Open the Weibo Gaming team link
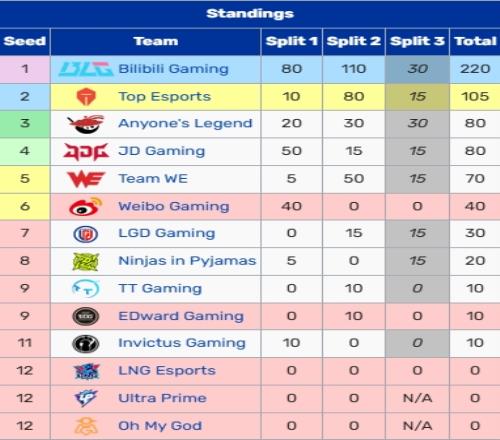Image resolution: width=500 pixels, height=440 pixels. point(174,206)
